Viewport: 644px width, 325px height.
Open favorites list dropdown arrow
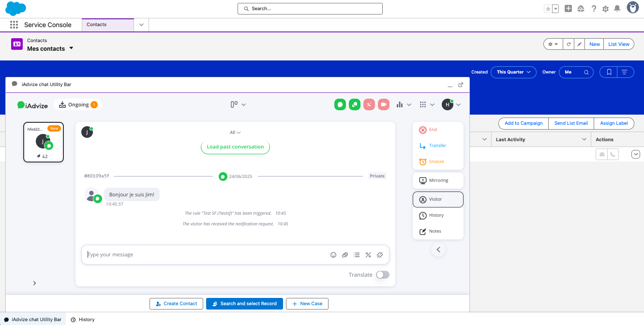tap(555, 9)
